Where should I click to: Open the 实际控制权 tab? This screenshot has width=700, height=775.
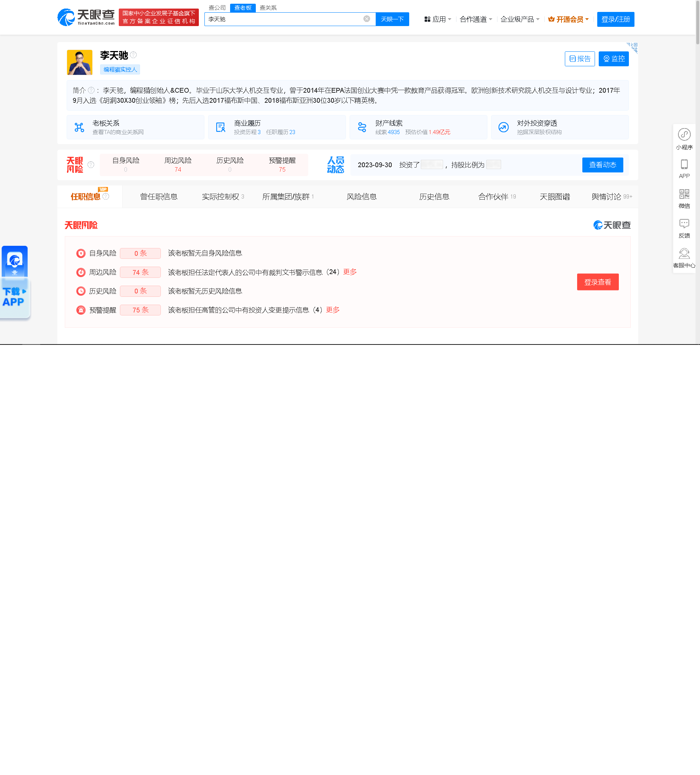pos(223,197)
